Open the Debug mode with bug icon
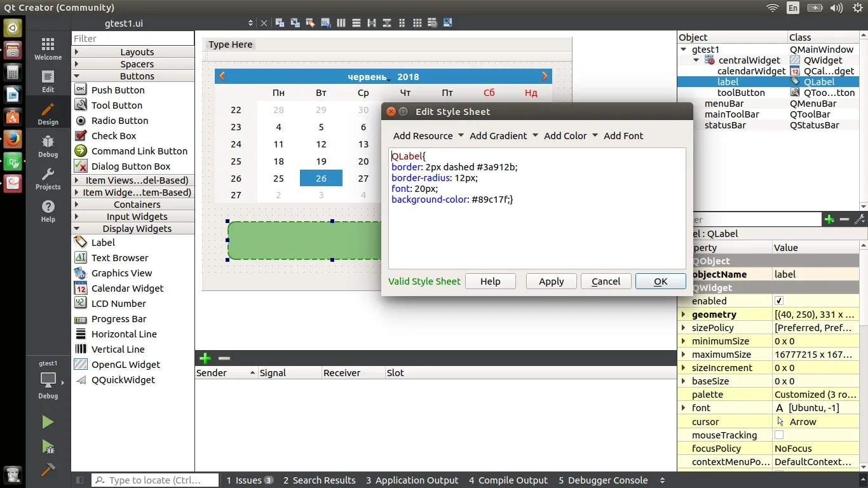 tap(48, 146)
